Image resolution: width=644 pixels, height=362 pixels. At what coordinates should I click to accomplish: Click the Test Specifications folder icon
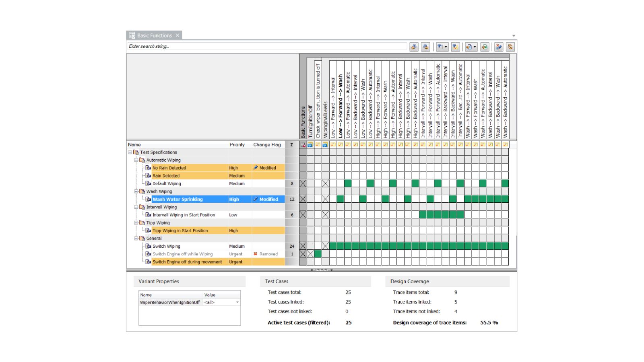(136, 152)
